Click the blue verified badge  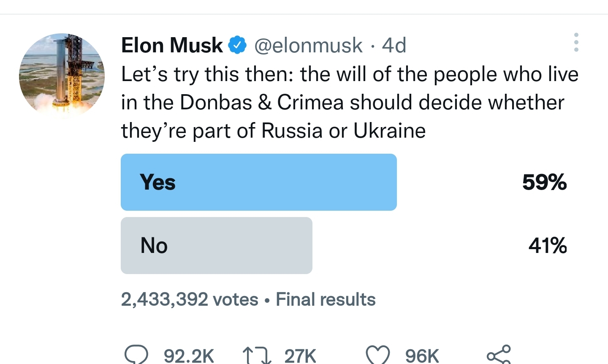tap(237, 45)
